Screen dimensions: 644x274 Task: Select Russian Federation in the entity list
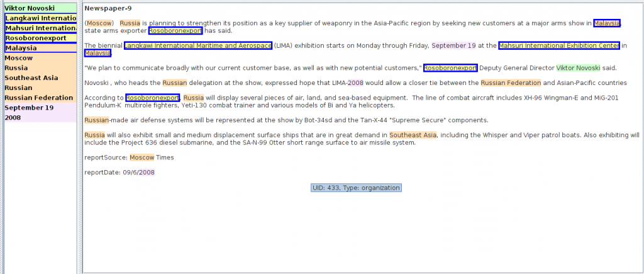click(40, 98)
